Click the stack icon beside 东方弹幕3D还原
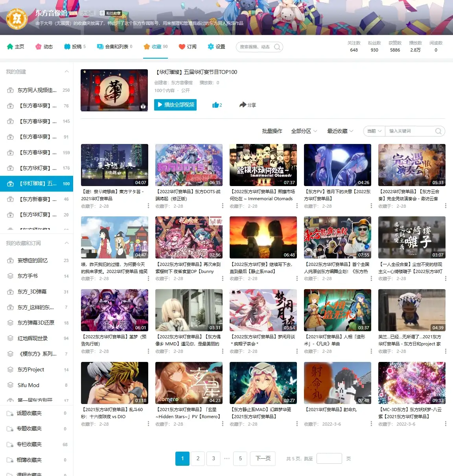This screenshot has width=453, height=476. 10,323
